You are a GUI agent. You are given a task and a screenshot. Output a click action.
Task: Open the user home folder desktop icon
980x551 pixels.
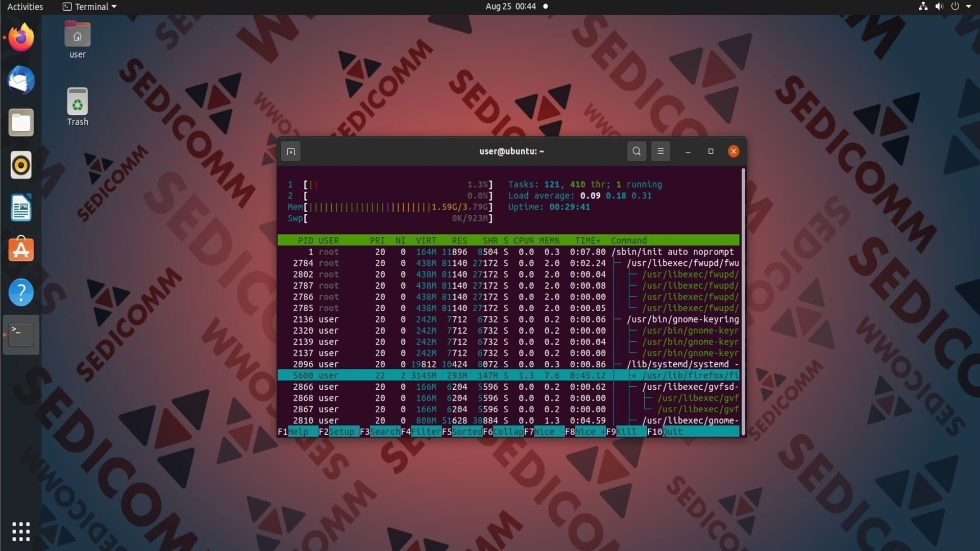pyautogui.click(x=78, y=40)
